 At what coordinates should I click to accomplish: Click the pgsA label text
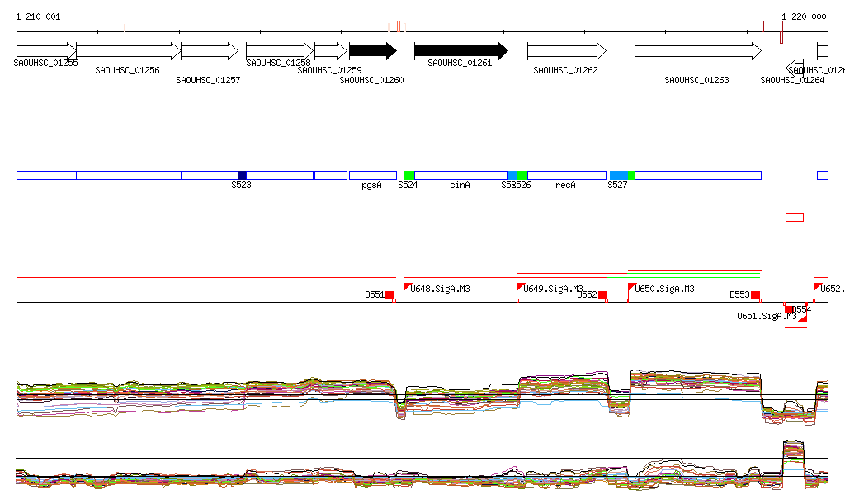click(372, 186)
